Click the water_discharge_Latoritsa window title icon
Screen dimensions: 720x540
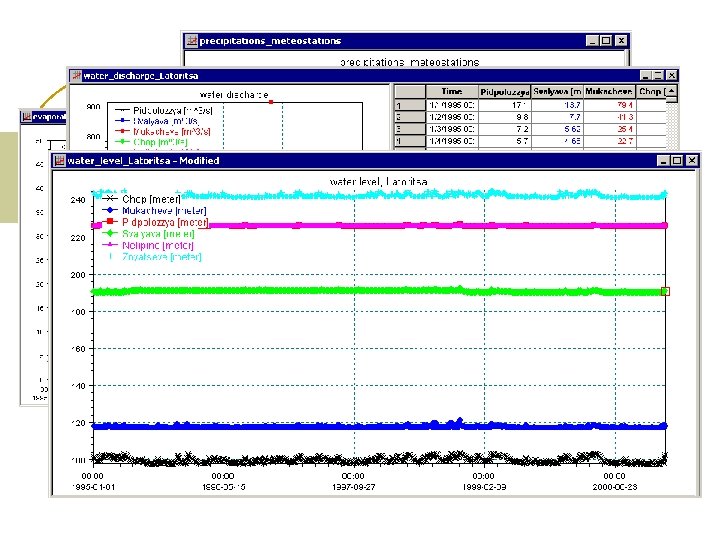click(x=76, y=76)
